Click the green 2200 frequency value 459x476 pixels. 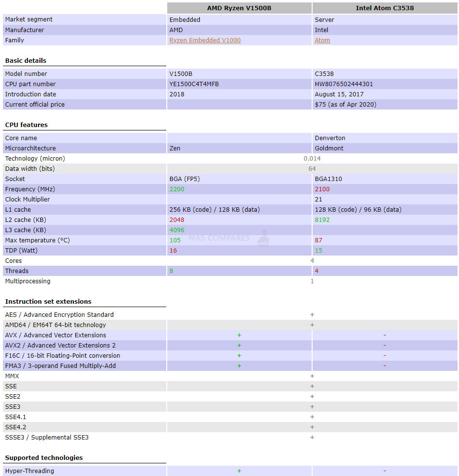point(177,189)
